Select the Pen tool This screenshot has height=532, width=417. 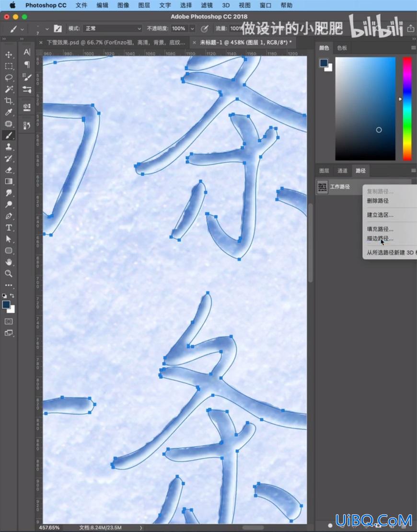click(x=9, y=216)
